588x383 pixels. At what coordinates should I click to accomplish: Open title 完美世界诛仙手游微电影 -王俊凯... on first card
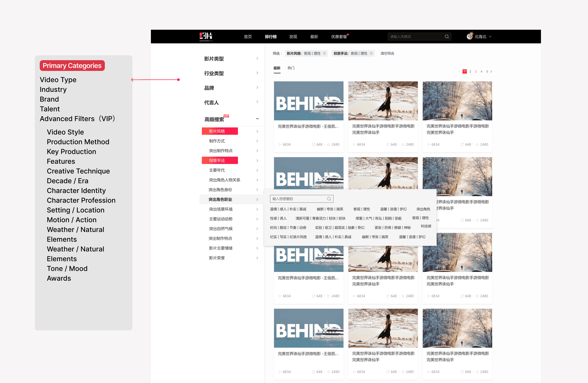[x=308, y=126]
